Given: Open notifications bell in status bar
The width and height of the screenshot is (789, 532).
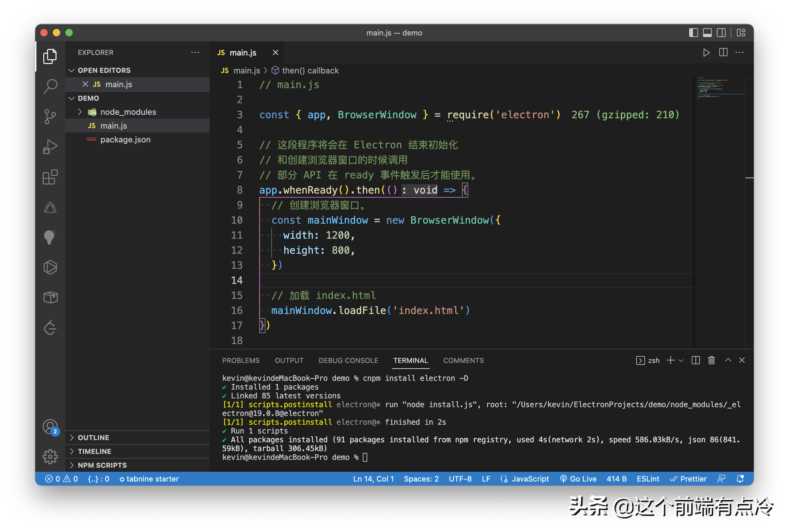Looking at the screenshot, I should (740, 479).
